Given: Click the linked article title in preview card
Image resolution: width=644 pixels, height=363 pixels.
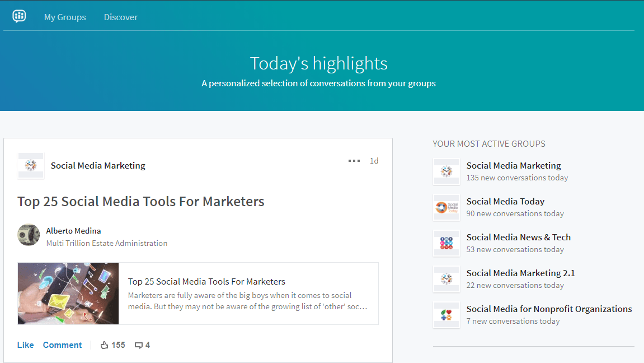Looking at the screenshot, I should [206, 282].
